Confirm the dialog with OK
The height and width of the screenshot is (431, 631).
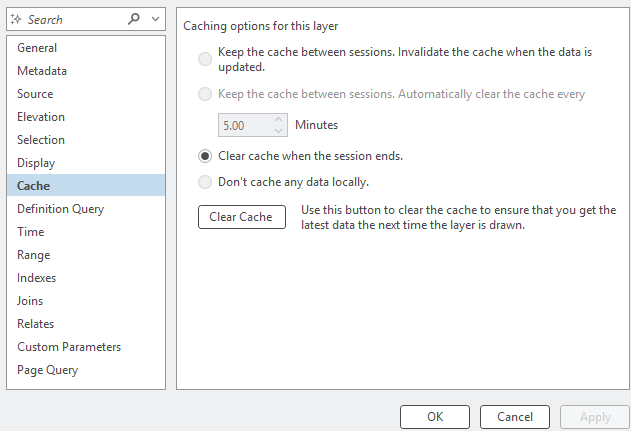435,417
